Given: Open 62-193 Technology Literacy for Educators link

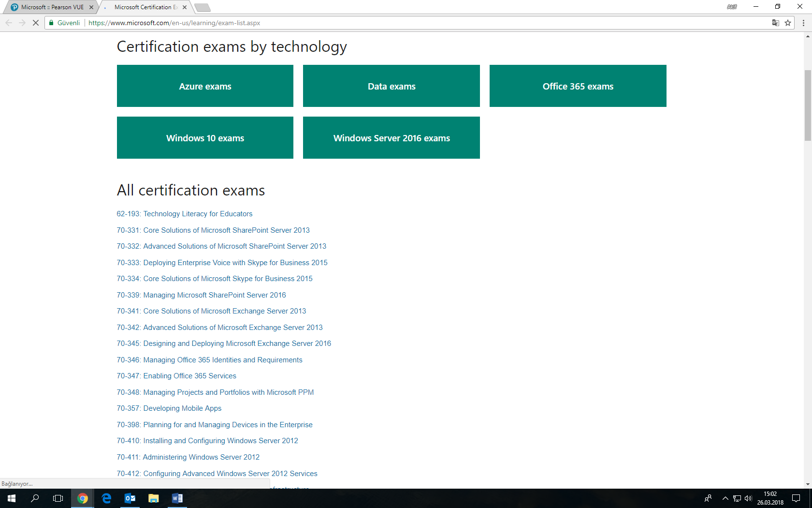Looking at the screenshot, I should pos(185,214).
